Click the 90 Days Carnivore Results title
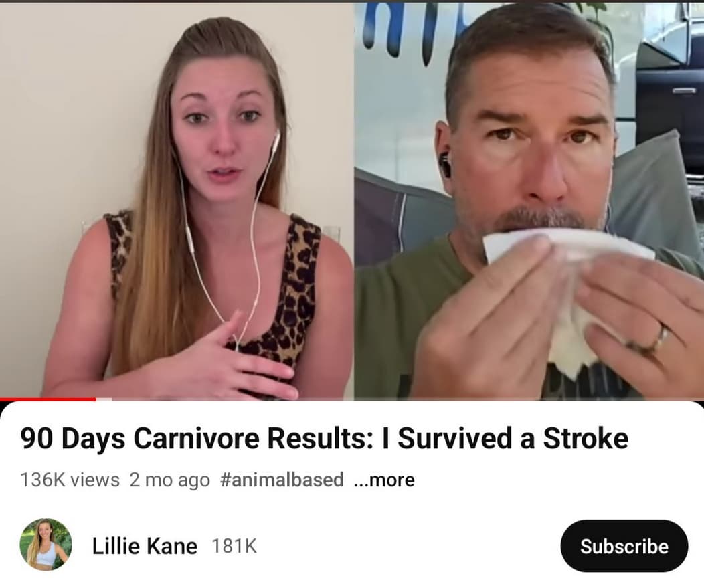Viewport: 704px width, 588px height. pyautogui.click(x=324, y=438)
